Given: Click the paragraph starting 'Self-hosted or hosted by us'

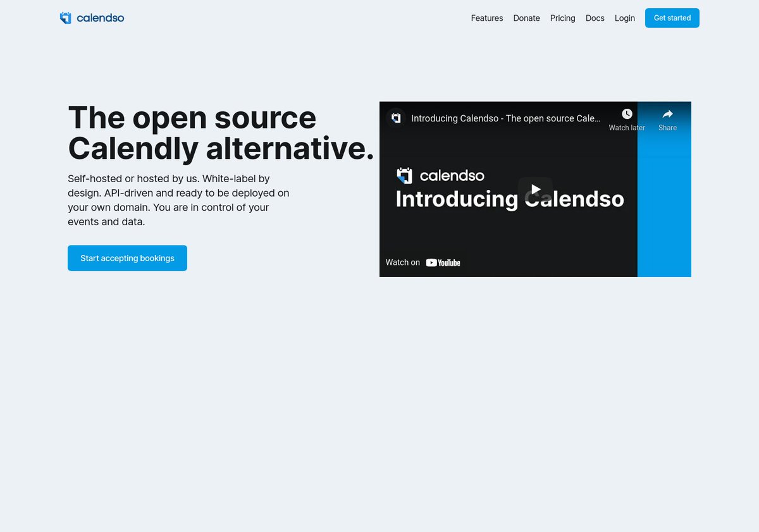Looking at the screenshot, I should [x=178, y=201].
